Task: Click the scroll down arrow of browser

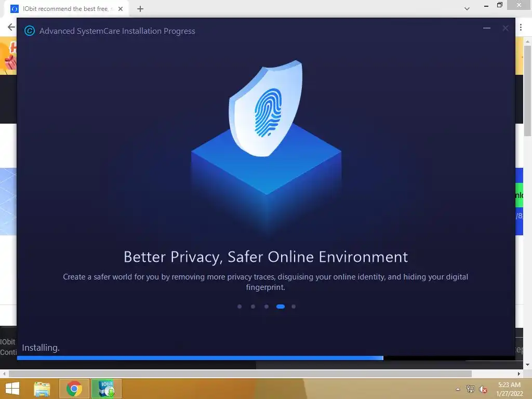Action: click(527, 365)
